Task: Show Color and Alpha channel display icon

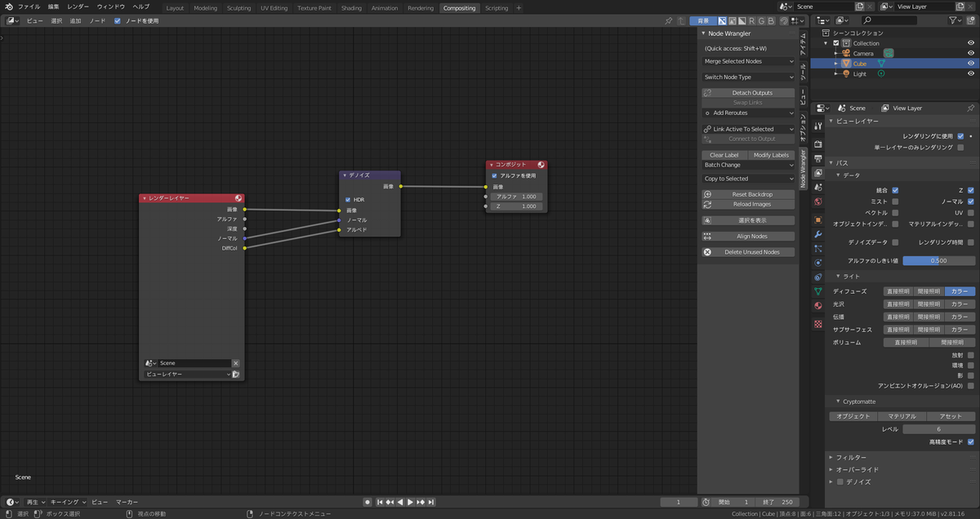Action: [723, 20]
